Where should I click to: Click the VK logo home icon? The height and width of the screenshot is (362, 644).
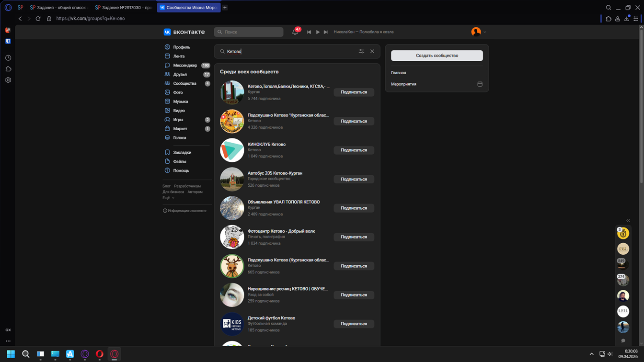[x=167, y=32]
